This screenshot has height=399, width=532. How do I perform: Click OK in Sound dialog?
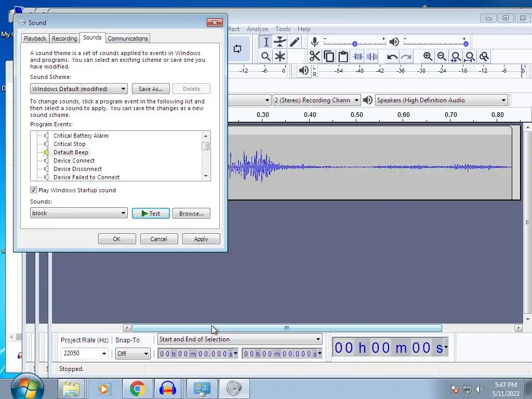tap(117, 239)
